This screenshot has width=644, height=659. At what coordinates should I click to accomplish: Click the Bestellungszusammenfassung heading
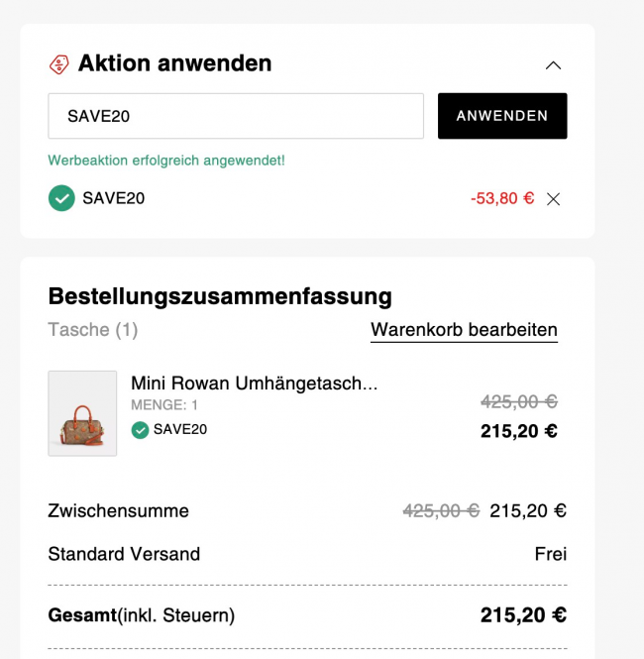[x=220, y=296]
